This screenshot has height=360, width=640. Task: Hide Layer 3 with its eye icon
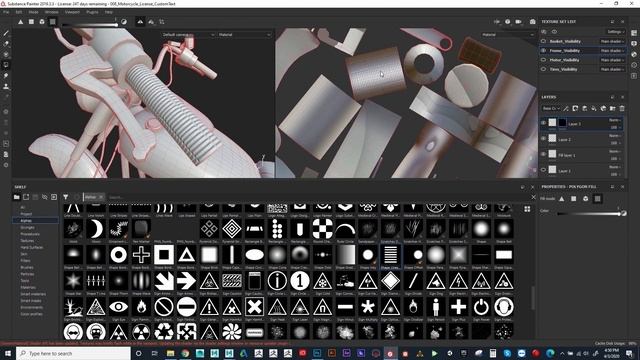(x=543, y=123)
